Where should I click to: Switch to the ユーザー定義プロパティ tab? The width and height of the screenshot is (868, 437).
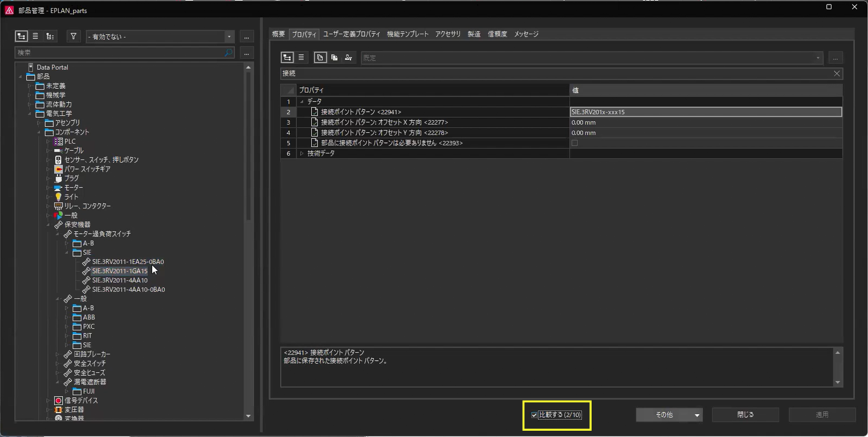point(352,34)
